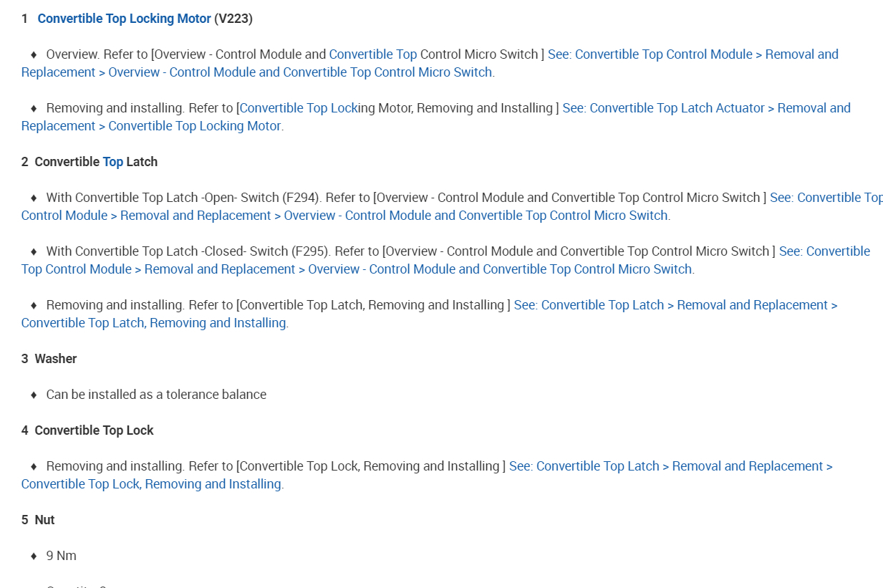Click blue "Convertible Top" link in first Overview line

[x=372, y=54]
